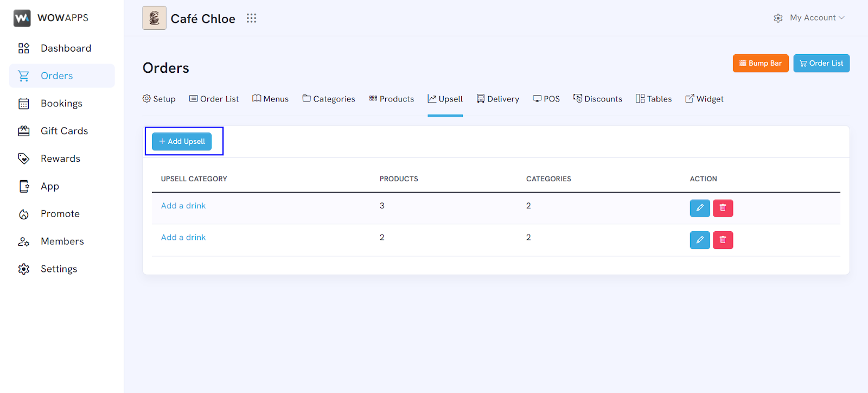
Task: Click the gear icon beside My Account
Action: (778, 18)
